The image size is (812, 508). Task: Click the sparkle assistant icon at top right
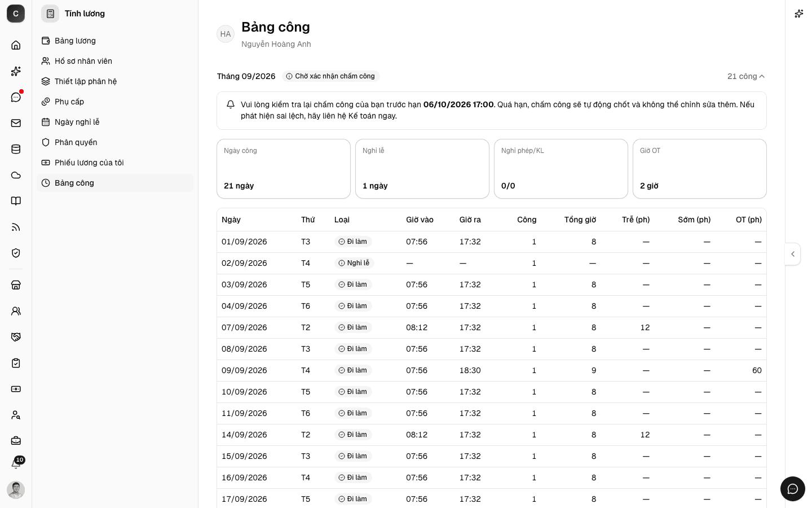[798, 14]
